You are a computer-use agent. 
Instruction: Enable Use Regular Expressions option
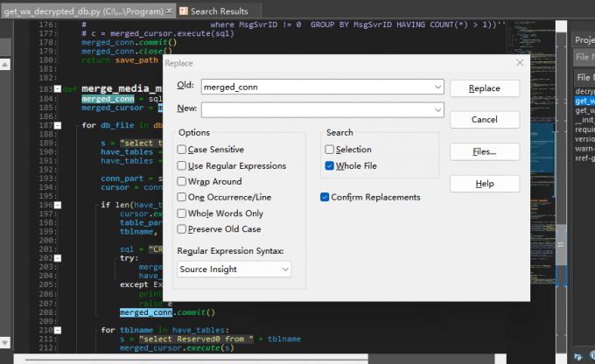(182, 166)
